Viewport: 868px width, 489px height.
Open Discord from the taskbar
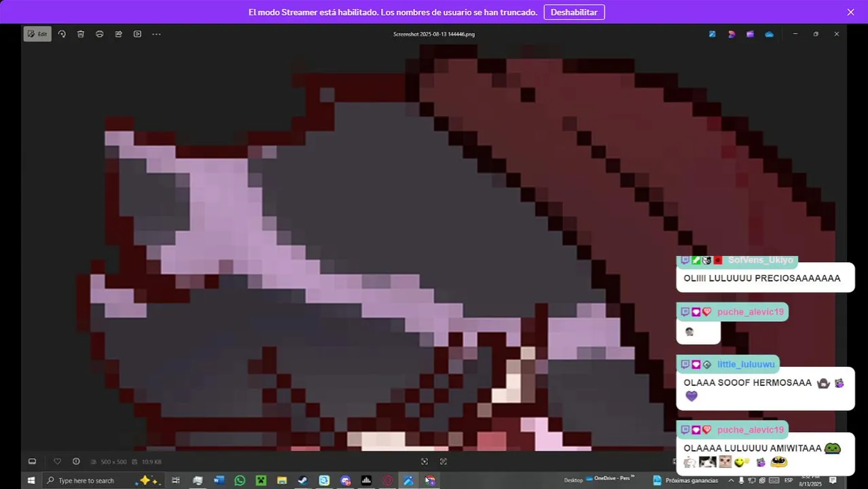click(x=345, y=480)
